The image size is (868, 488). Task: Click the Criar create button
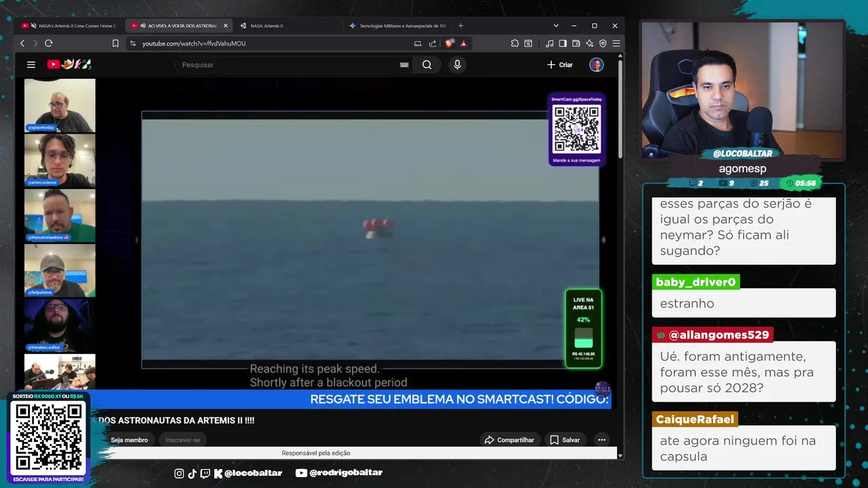click(560, 64)
